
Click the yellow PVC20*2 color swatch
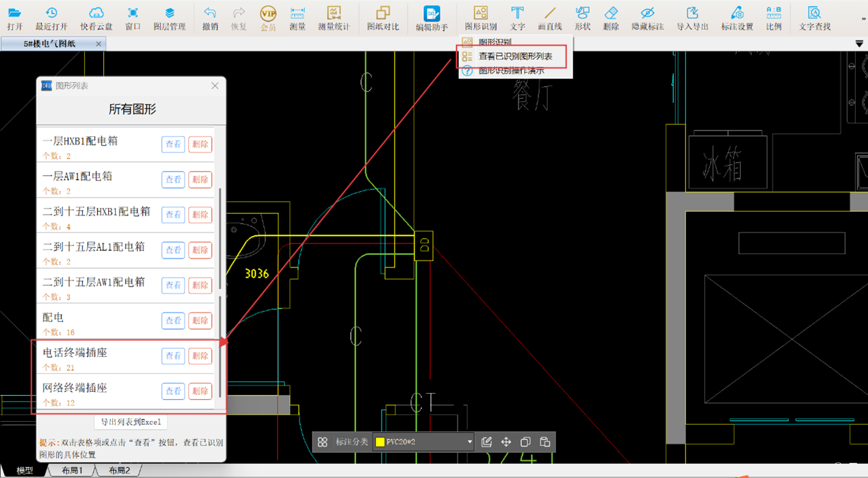tap(380, 442)
